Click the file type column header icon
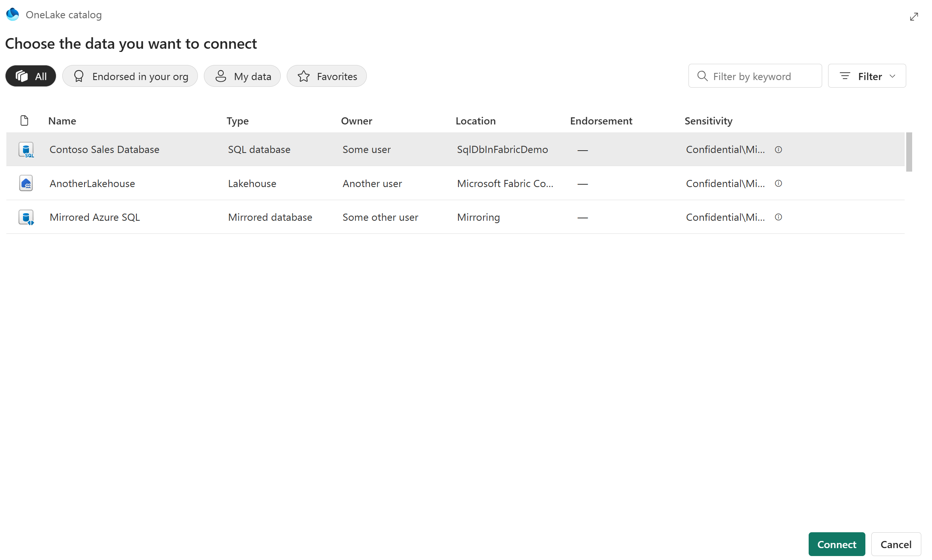This screenshot has width=932, height=560. click(x=24, y=120)
